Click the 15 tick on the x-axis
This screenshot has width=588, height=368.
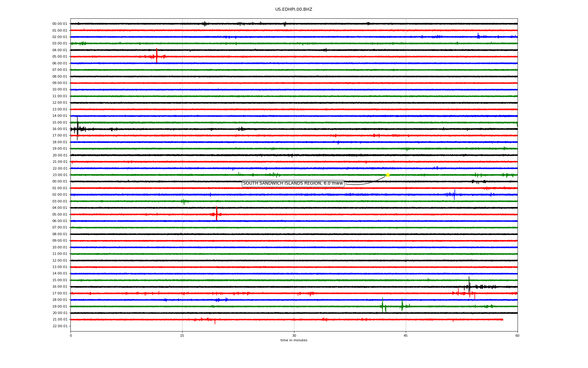click(x=182, y=335)
